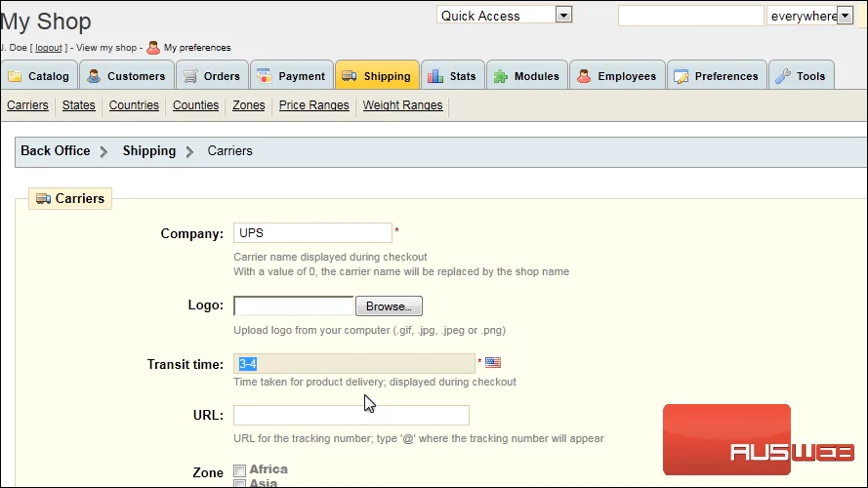Click the States submenu link

(x=79, y=105)
